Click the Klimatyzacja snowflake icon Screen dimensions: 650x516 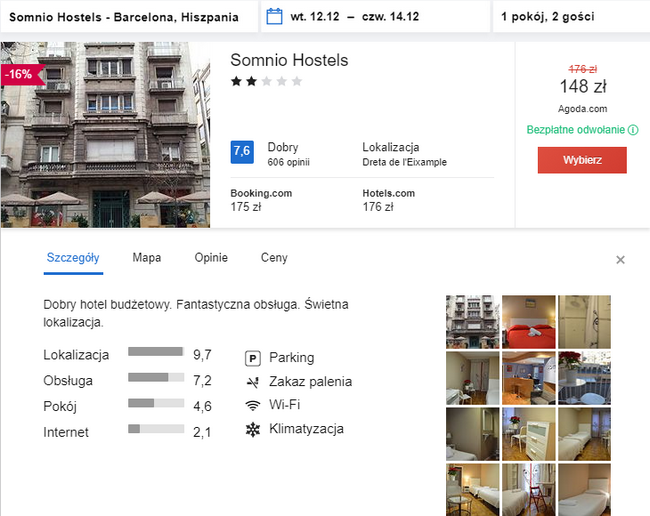point(253,429)
